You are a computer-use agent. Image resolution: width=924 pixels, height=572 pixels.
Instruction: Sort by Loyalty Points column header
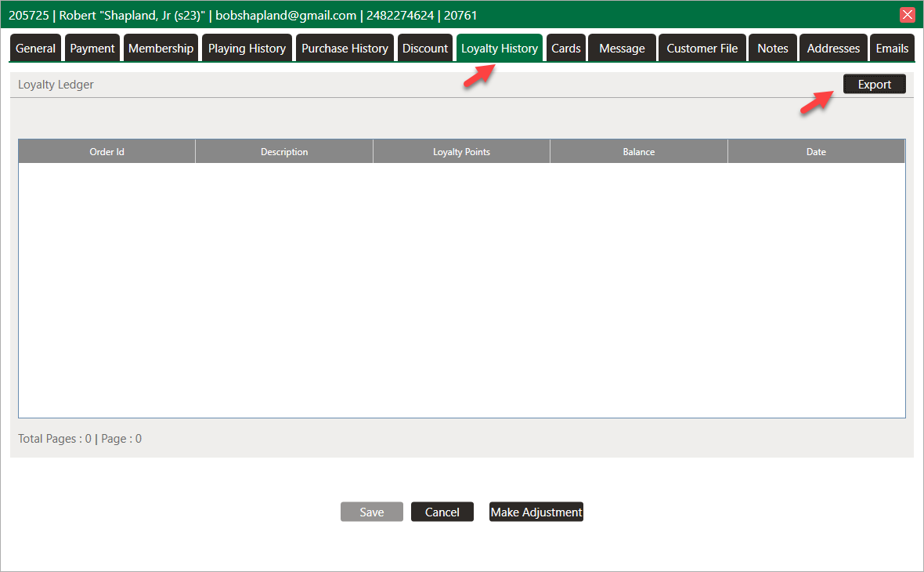(461, 152)
